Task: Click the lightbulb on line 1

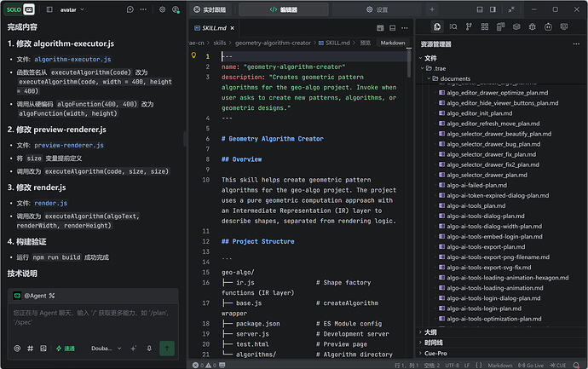Action: (x=194, y=55)
